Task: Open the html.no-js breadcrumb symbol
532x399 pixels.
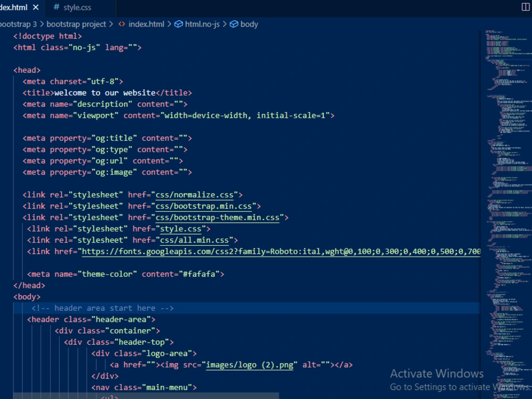Action: coord(202,24)
